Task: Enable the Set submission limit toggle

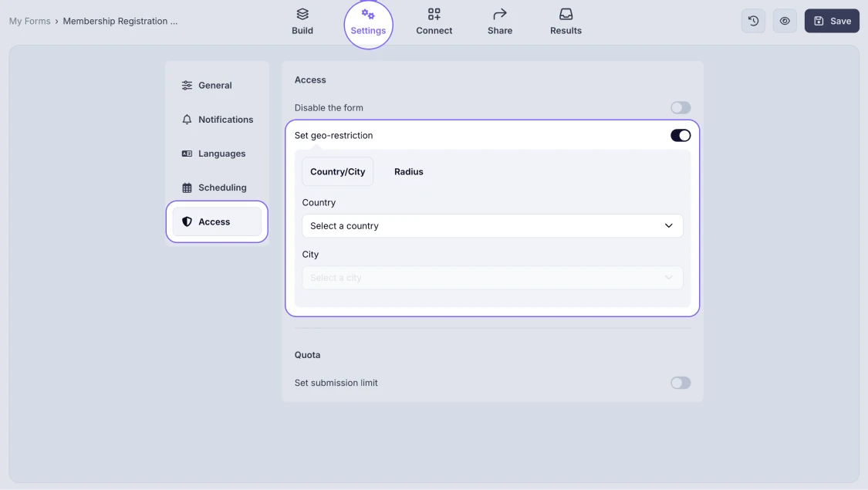Action: click(x=680, y=383)
